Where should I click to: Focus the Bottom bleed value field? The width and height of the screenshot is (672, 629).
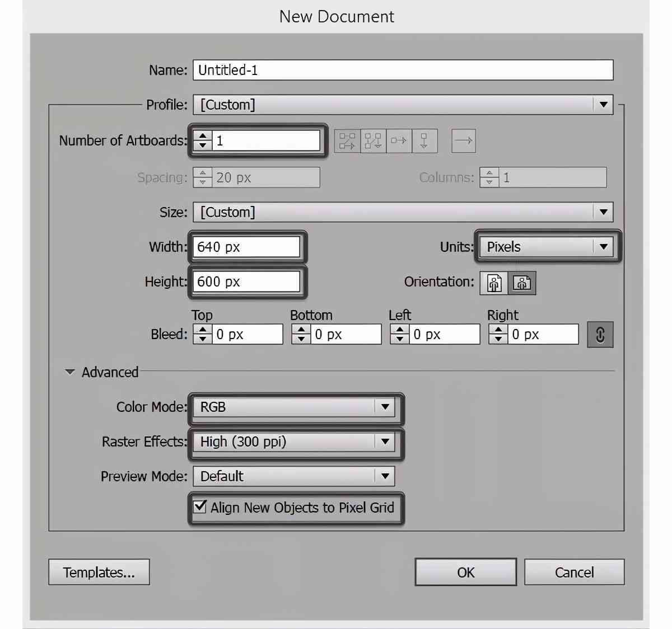pyautogui.click(x=346, y=334)
